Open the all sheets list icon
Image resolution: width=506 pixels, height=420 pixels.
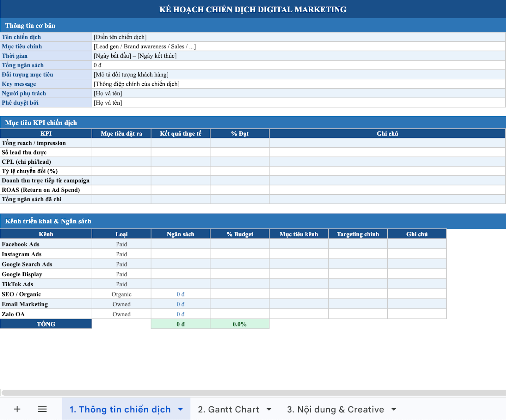[42, 409]
